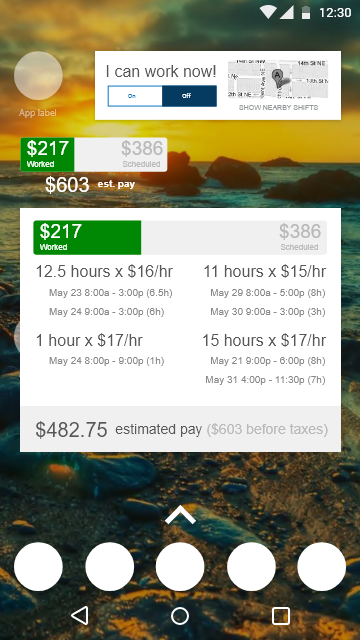Tap the middle dock app circle
This screenshot has width=360, height=640.
click(180, 567)
